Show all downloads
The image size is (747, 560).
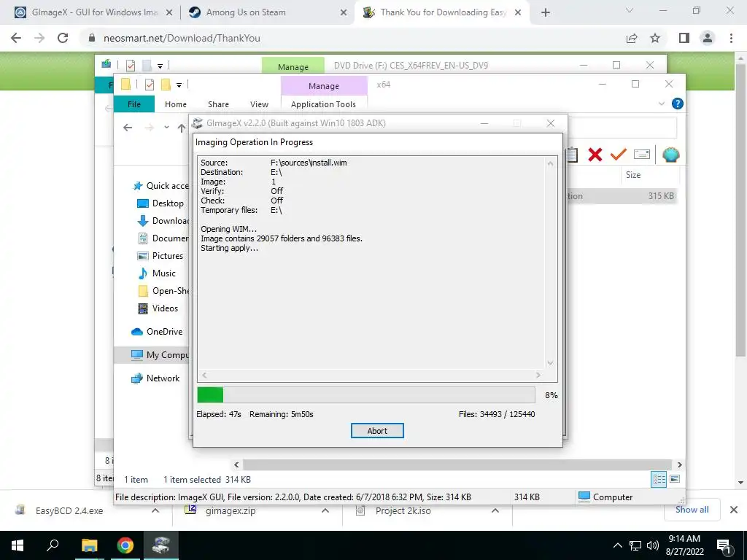pyautogui.click(x=692, y=510)
